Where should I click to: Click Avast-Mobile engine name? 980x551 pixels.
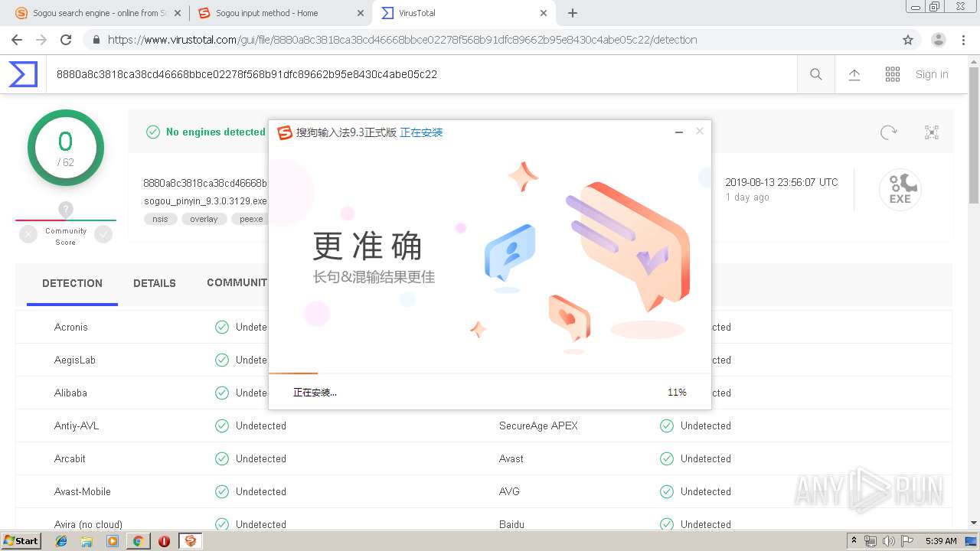[83, 491]
